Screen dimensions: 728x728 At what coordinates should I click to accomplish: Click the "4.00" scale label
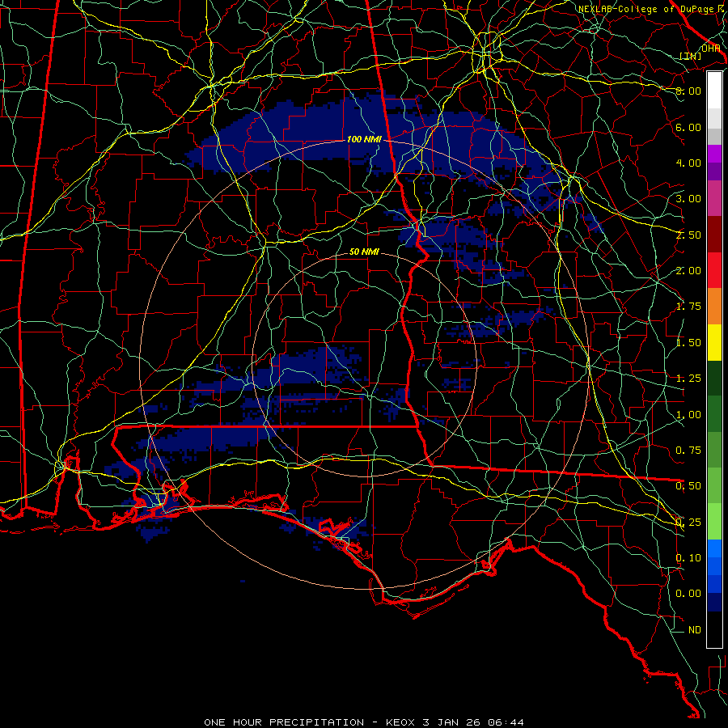click(x=688, y=163)
